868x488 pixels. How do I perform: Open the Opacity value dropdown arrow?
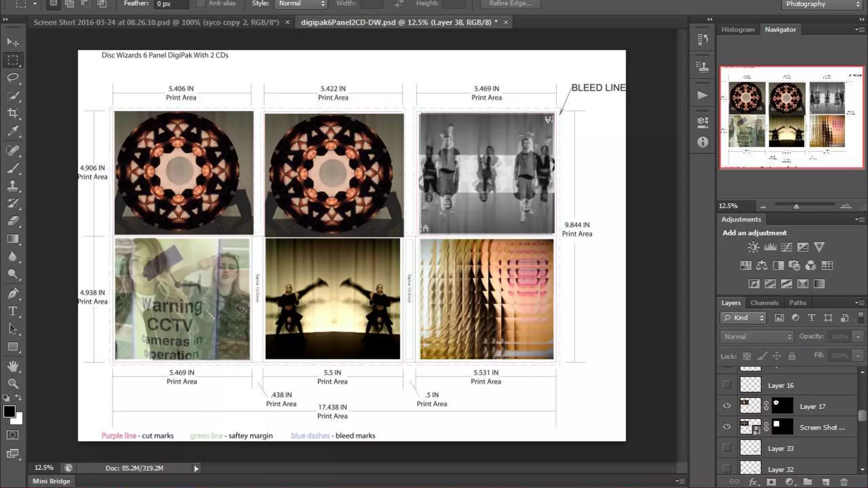tap(858, 337)
